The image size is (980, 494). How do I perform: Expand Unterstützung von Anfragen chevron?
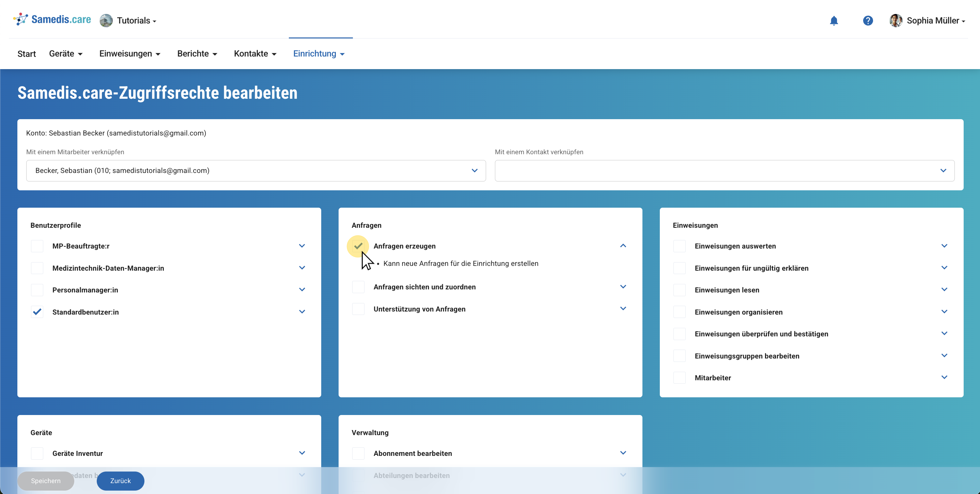tap(623, 308)
